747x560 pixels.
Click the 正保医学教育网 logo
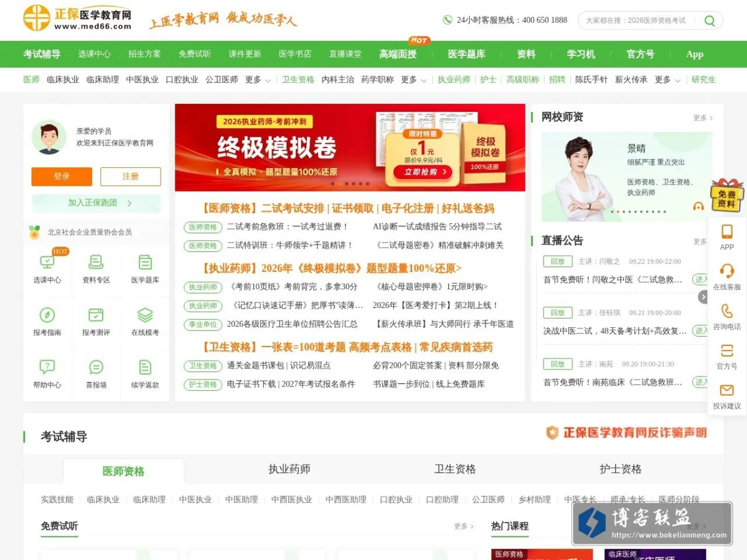(x=77, y=18)
